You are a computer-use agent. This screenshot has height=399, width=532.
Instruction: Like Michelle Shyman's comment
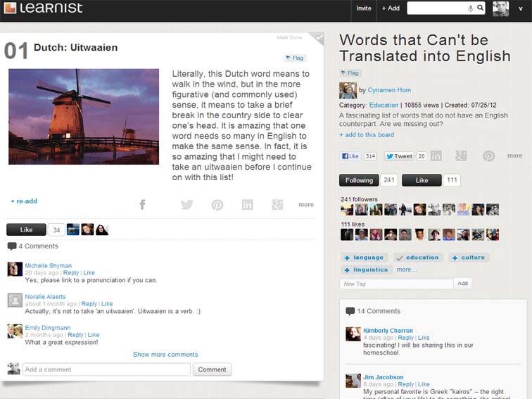click(x=89, y=273)
